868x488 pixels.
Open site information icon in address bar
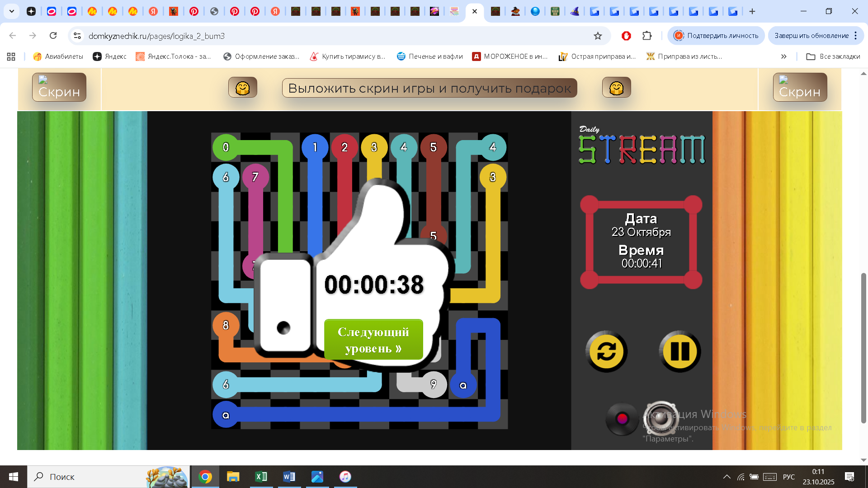(77, 36)
